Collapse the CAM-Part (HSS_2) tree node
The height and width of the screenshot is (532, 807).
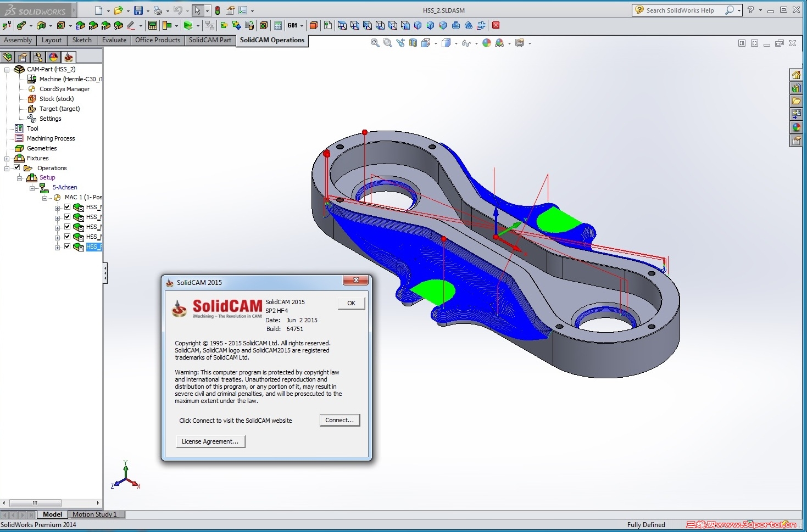tap(7, 70)
